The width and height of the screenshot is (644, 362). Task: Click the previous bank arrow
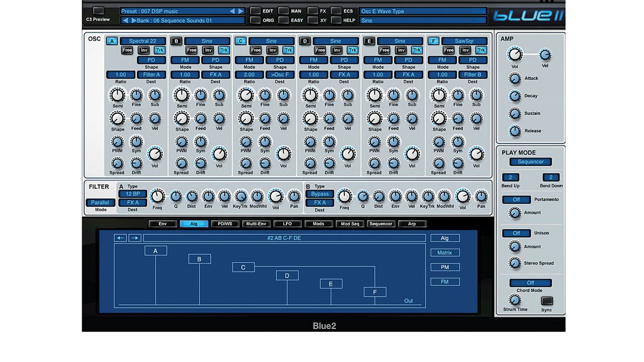click(126, 21)
